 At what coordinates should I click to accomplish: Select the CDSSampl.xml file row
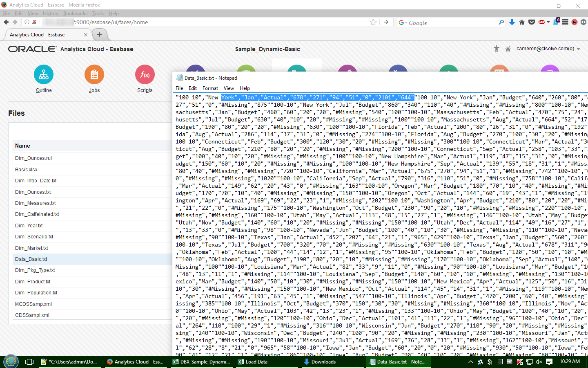coord(92,315)
